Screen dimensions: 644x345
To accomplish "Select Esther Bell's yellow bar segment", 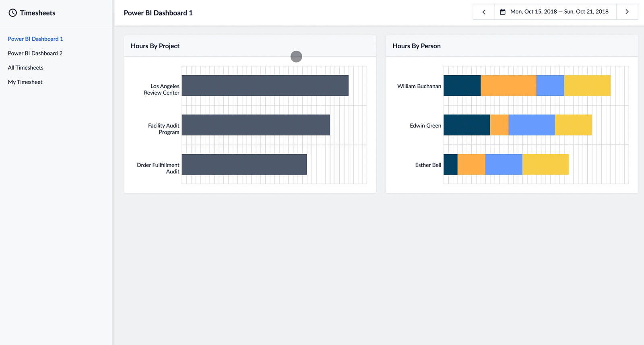I will [x=545, y=164].
